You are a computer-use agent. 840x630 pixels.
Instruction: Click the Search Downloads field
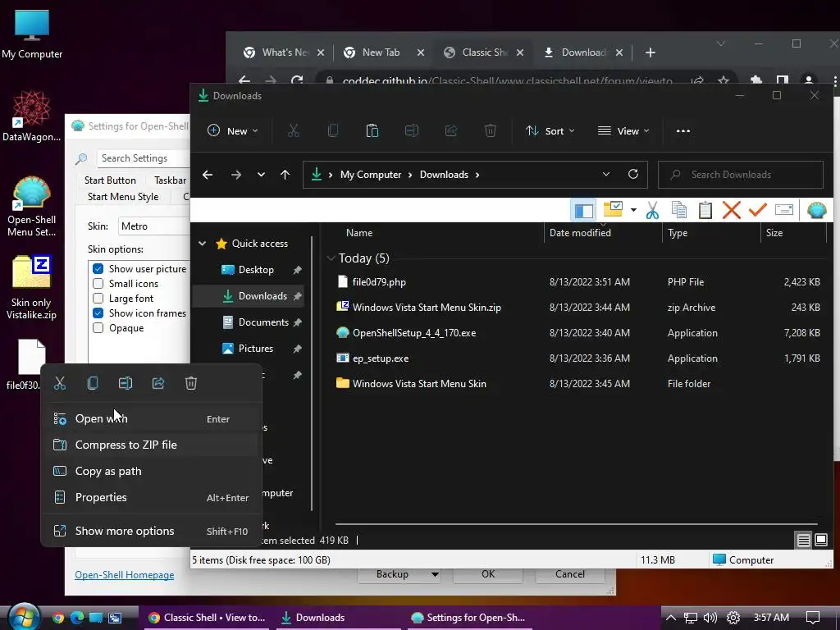click(741, 175)
